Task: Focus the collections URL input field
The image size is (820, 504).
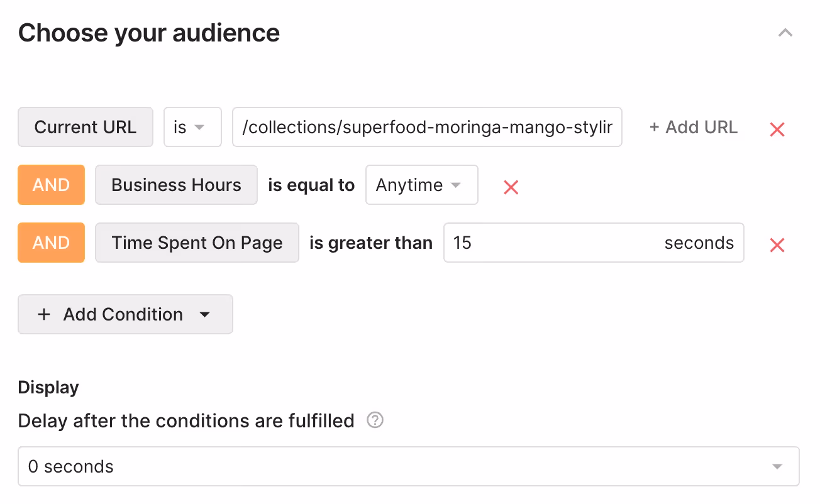Action: point(427,127)
